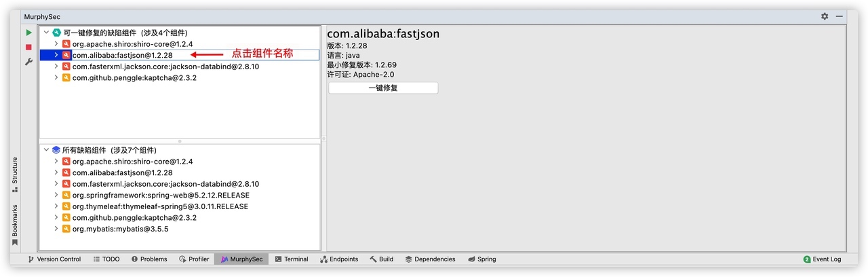
Task: Expand jackson-databind@2.8.10 in fixable list
Action: (56, 67)
